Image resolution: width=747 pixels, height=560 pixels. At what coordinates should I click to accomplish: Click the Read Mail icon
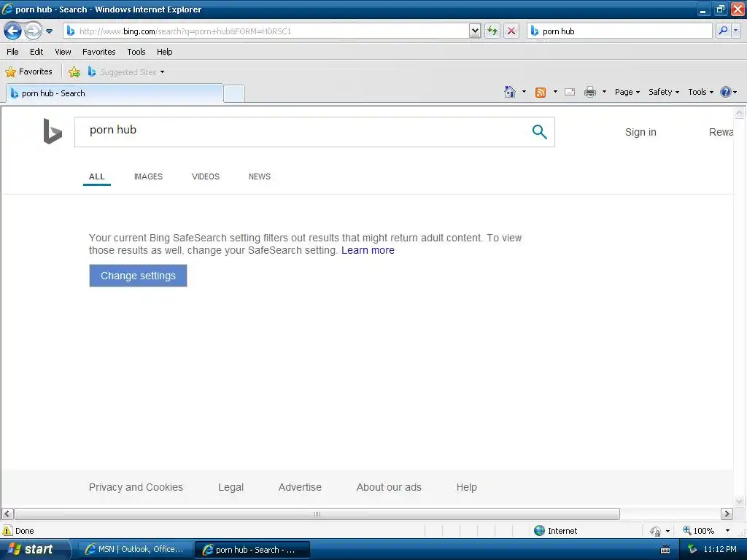coord(570,92)
